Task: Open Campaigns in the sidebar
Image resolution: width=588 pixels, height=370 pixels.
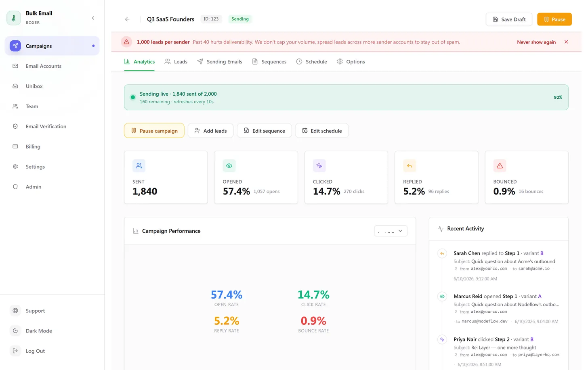Action: (x=52, y=46)
